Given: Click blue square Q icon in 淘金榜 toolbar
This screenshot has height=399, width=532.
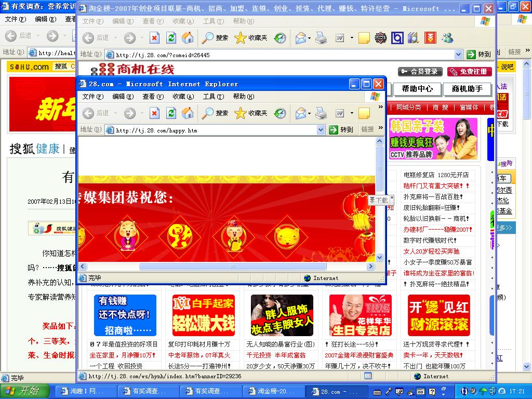Looking at the screenshot, I should [397, 37].
